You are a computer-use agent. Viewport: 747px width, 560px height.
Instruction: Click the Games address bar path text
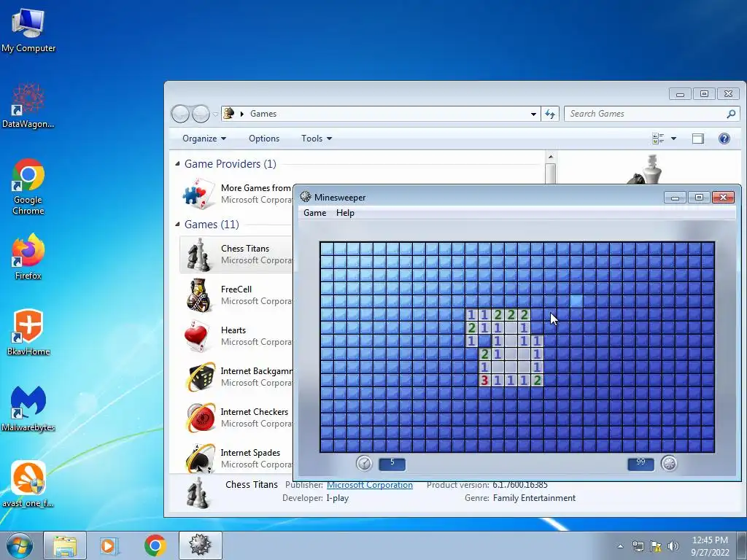263,114
